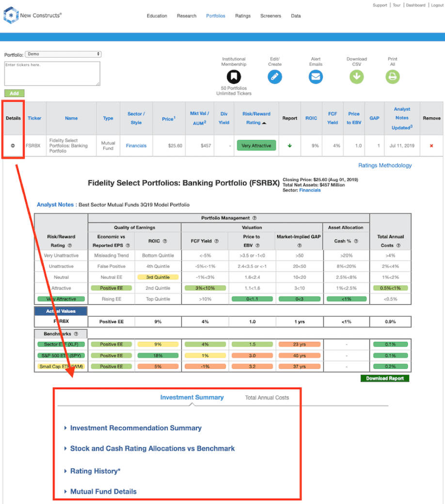The width and height of the screenshot is (445, 504).
Task: Click the Logout link
Action: click(437, 5)
